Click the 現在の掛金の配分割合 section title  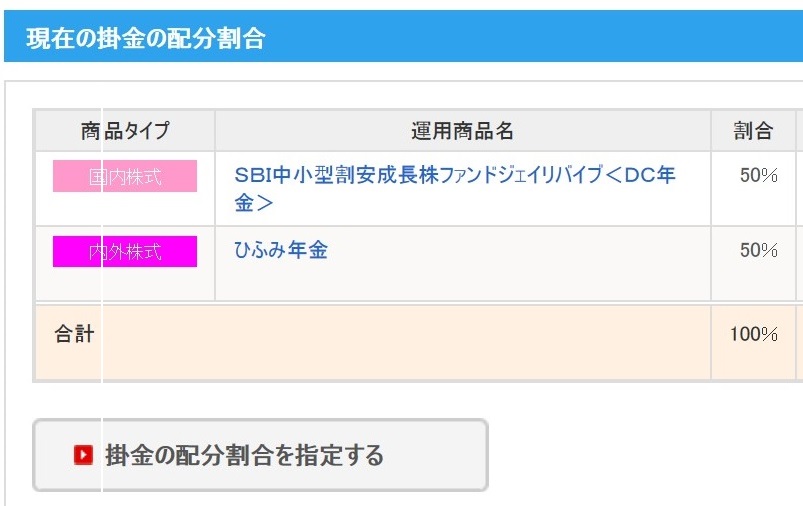click(x=145, y=38)
